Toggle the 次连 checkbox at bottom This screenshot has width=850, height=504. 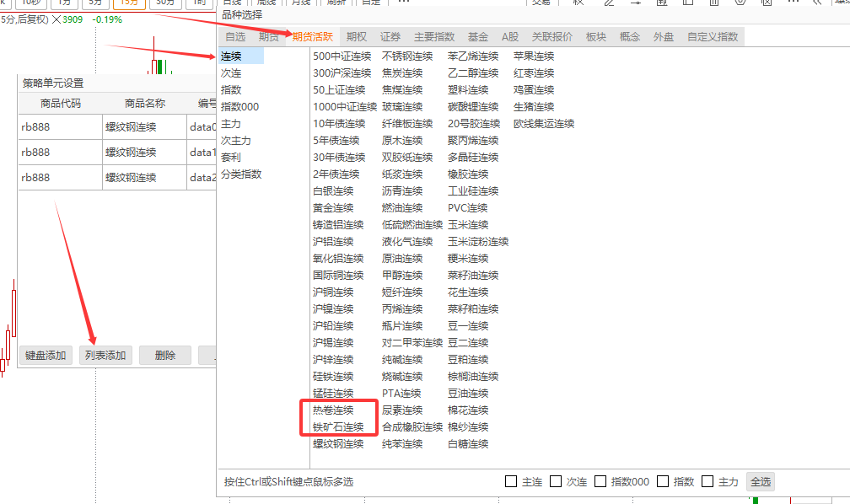(x=556, y=482)
